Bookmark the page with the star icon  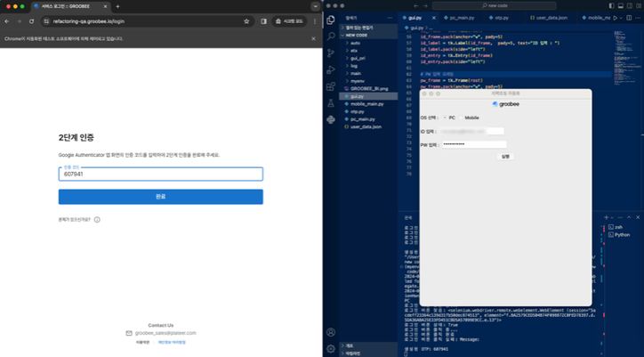pyautogui.click(x=246, y=21)
